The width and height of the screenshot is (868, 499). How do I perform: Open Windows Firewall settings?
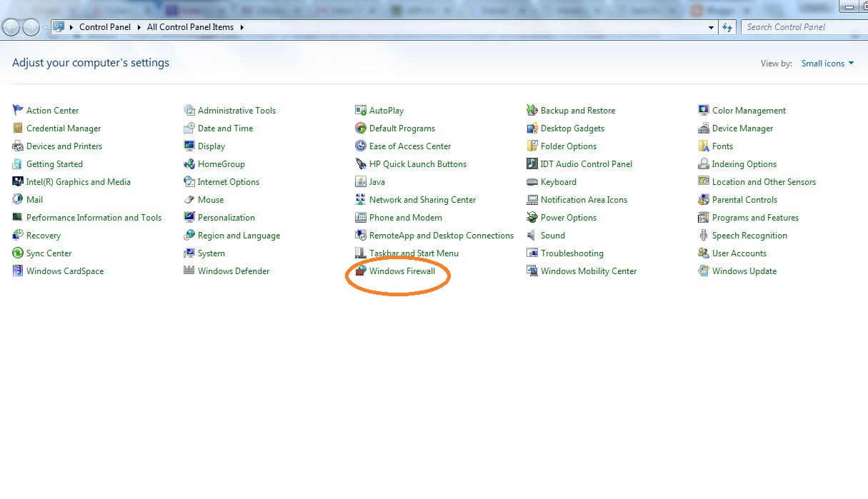coord(401,271)
